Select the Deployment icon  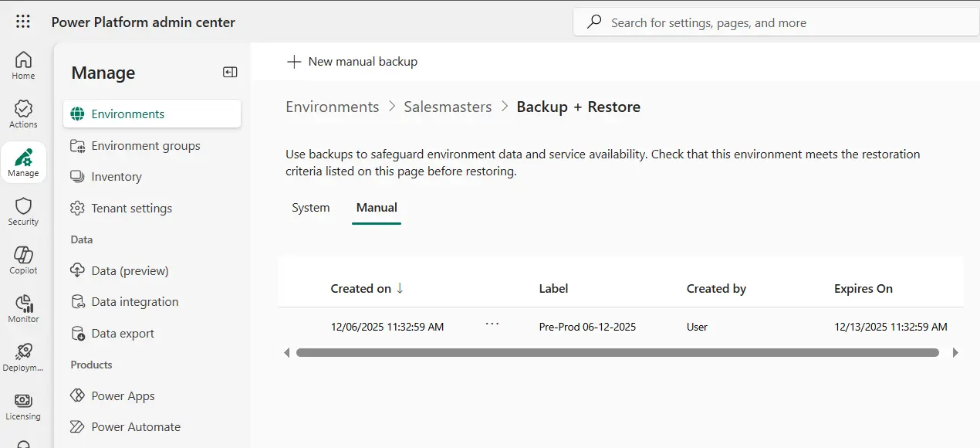coord(22,357)
